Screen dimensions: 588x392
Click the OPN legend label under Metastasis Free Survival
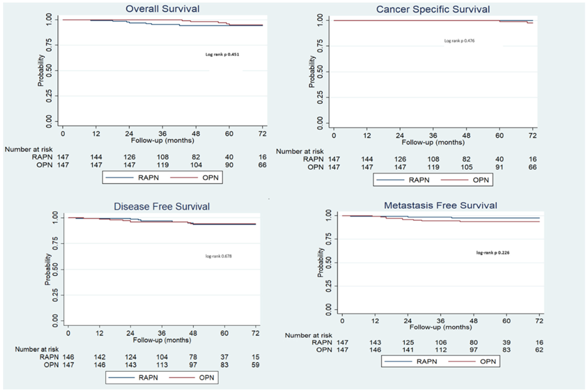pos(488,361)
